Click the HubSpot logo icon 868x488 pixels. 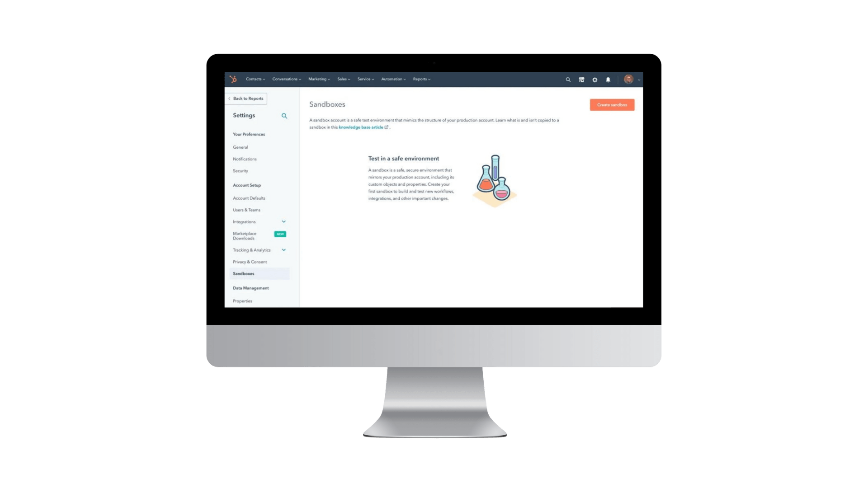(x=233, y=79)
